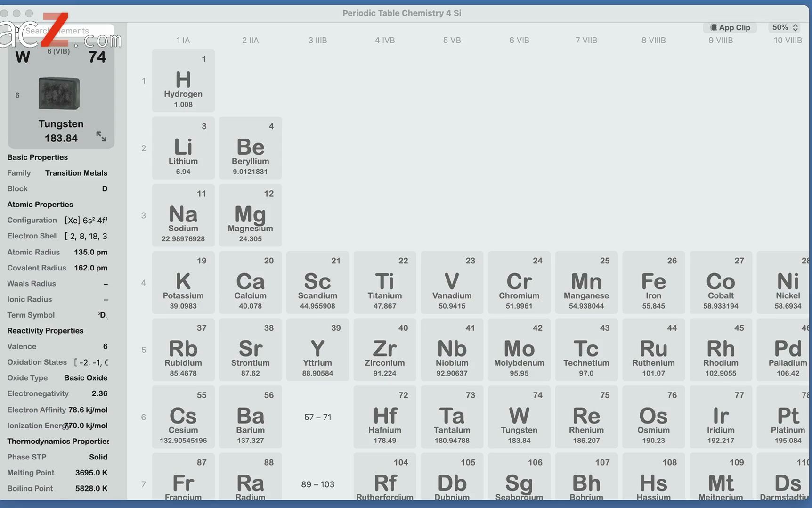Open the lanthanides 57–71 group cell
Viewport: 812px width, 508px height.
click(x=317, y=417)
